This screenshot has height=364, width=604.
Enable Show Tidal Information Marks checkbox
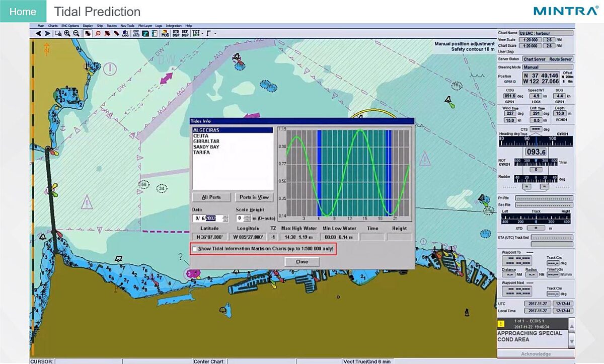pos(195,249)
